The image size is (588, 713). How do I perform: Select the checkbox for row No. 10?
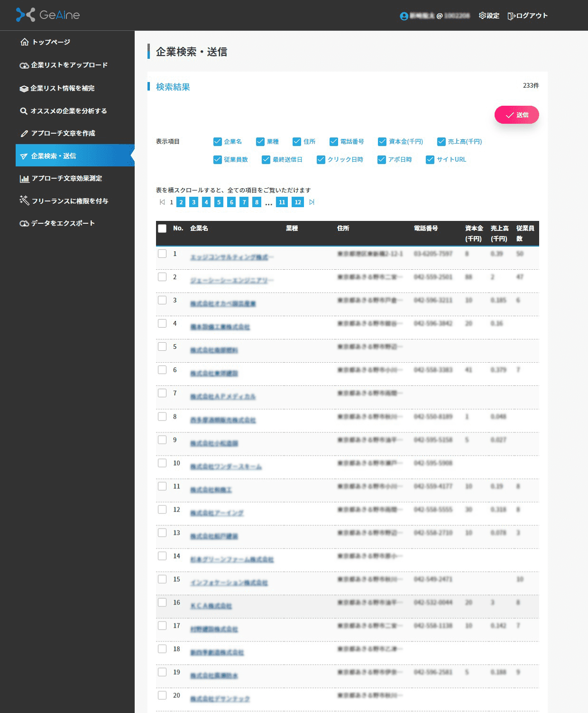point(162,463)
